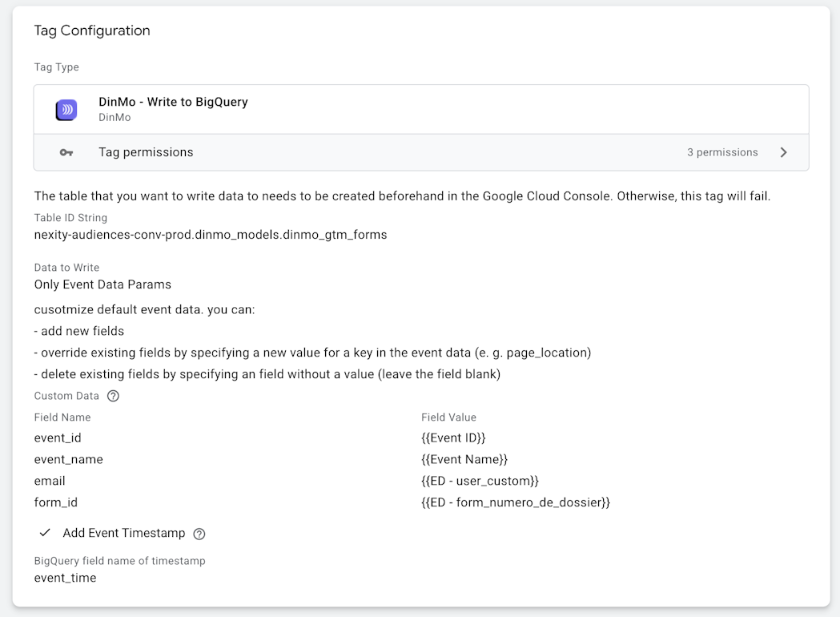Click the 3 permissions label

click(x=722, y=152)
